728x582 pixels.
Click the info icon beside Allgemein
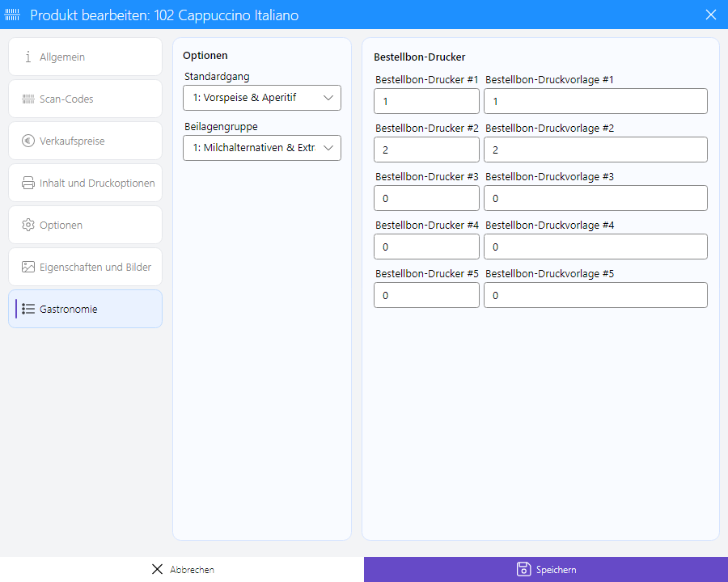pyautogui.click(x=28, y=57)
